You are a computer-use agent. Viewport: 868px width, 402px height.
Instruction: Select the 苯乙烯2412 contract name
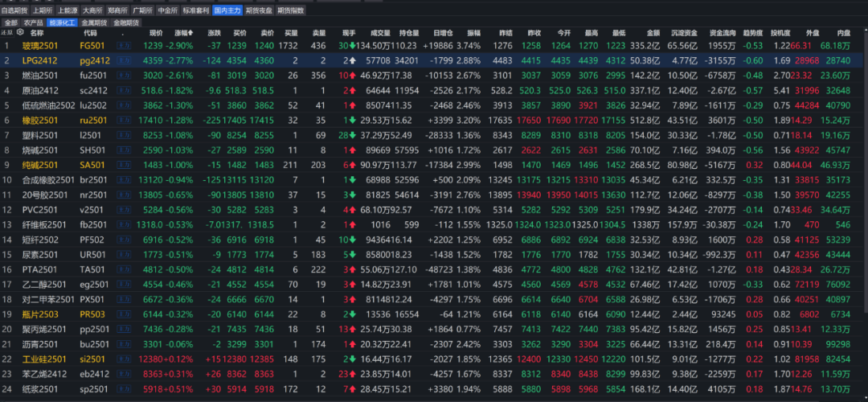click(44, 375)
